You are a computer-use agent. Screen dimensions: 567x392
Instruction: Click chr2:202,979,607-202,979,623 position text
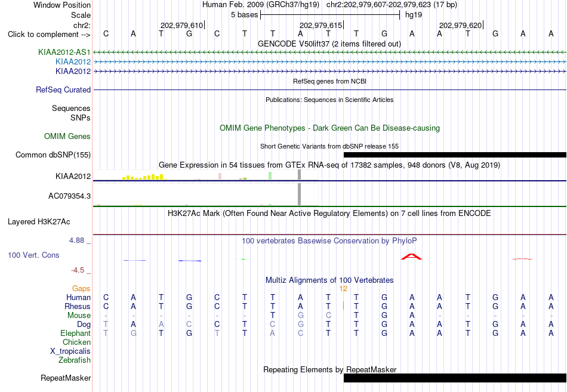(x=392, y=5)
